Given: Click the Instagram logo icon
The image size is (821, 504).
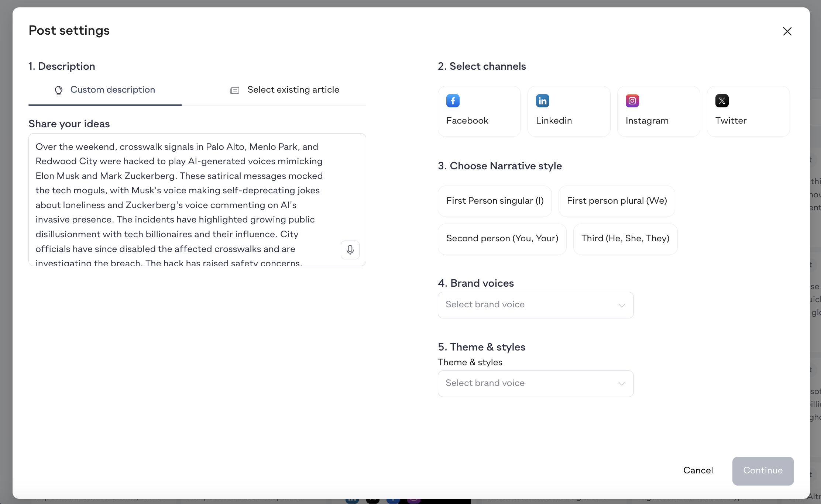Looking at the screenshot, I should coord(632,101).
